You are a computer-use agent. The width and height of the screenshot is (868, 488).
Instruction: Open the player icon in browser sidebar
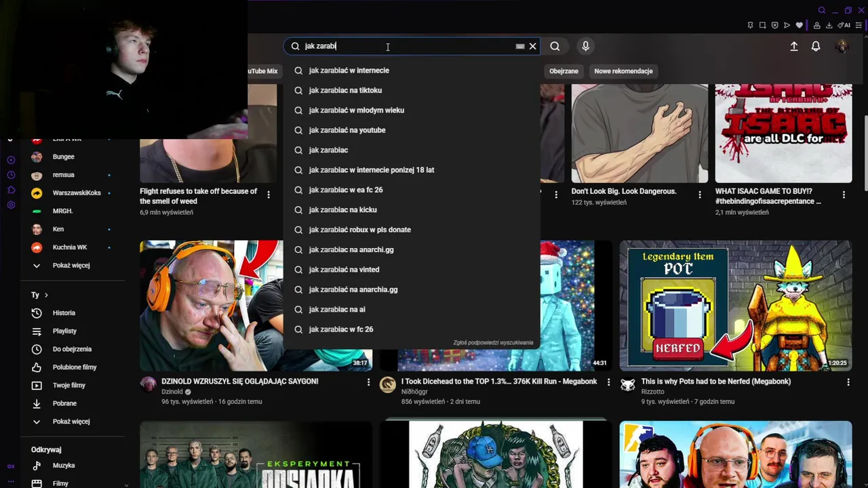[11, 161]
